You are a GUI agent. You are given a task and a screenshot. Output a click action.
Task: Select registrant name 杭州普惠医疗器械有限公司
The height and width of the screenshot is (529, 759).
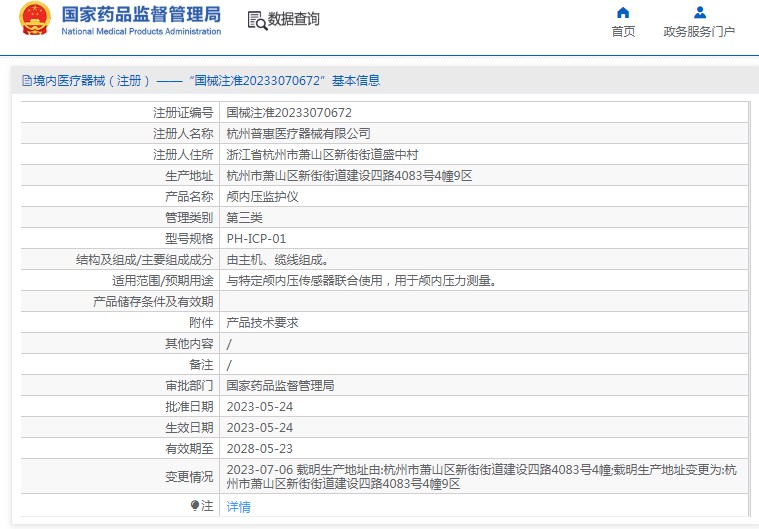(x=298, y=134)
